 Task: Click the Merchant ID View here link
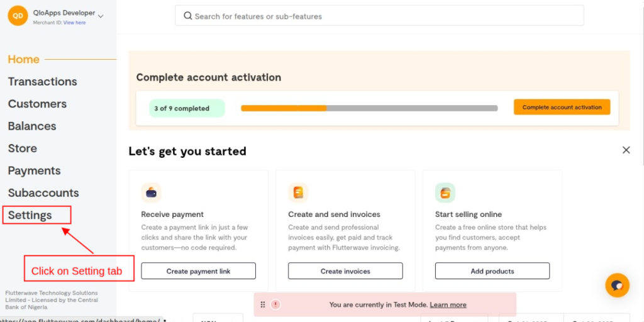click(x=74, y=23)
